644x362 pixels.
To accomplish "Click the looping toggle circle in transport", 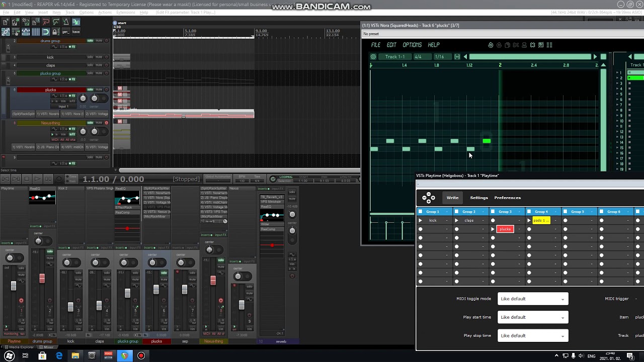I will 273,179.
